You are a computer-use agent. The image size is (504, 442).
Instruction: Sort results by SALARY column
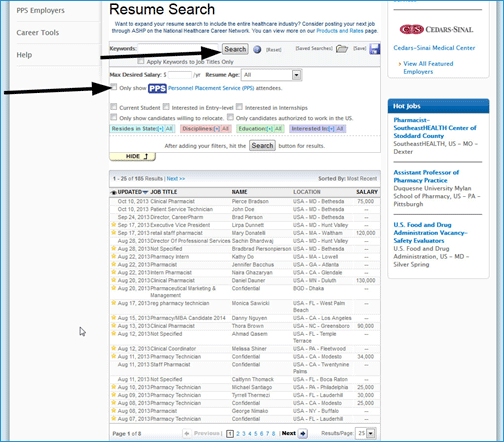[367, 192]
